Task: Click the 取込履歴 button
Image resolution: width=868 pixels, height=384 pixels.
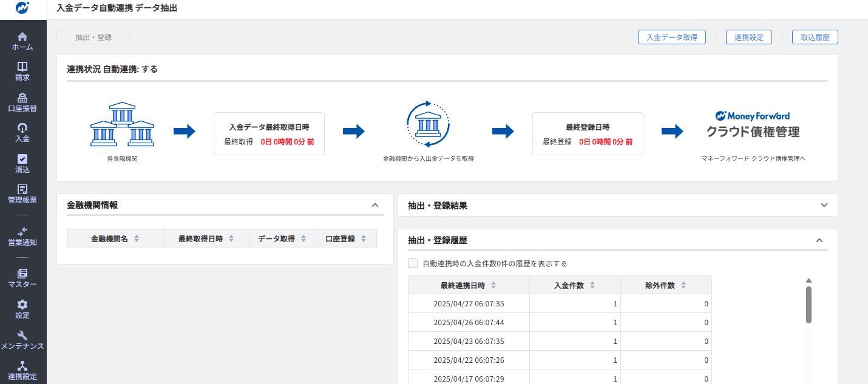Action: tap(815, 37)
